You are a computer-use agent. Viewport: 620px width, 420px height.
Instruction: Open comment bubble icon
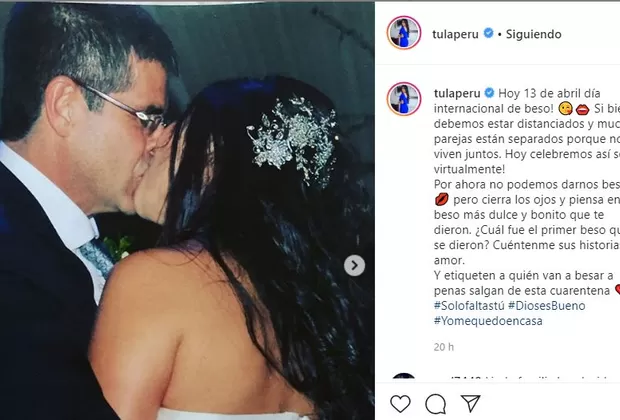(436, 404)
